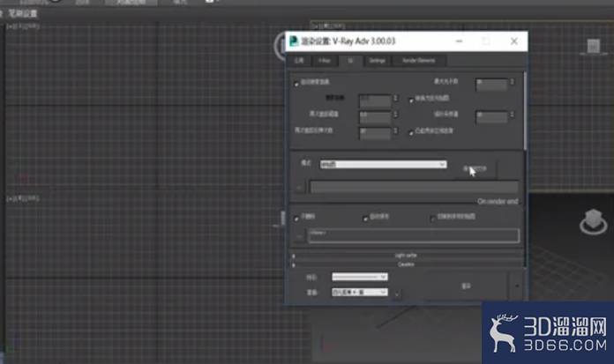Toggle the convex hull area estimate checkbox
The width and height of the screenshot is (614, 364).
click(411, 132)
